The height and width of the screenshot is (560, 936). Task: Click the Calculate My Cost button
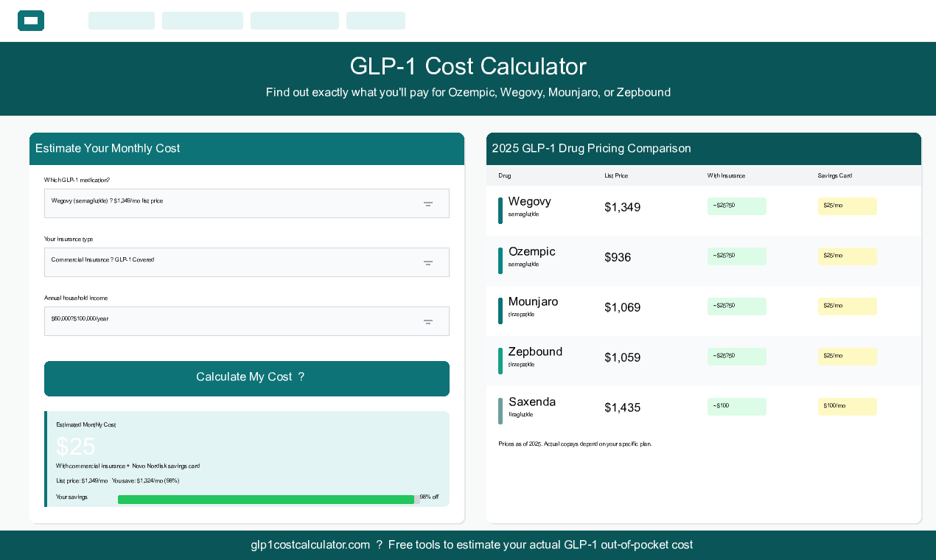[247, 379]
